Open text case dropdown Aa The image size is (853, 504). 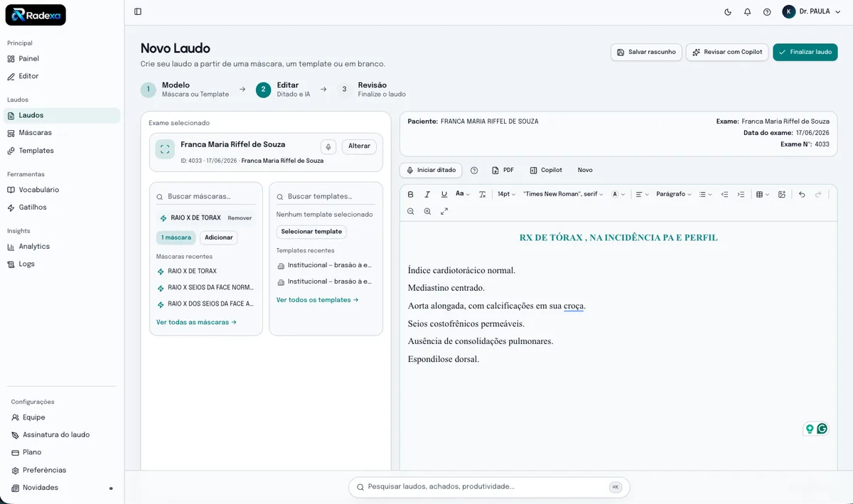[x=462, y=194]
